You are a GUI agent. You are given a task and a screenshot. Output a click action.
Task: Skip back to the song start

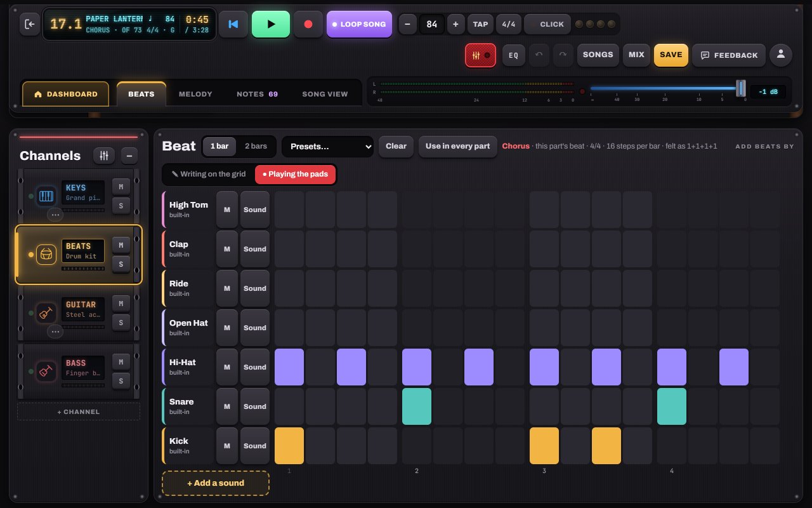click(233, 24)
